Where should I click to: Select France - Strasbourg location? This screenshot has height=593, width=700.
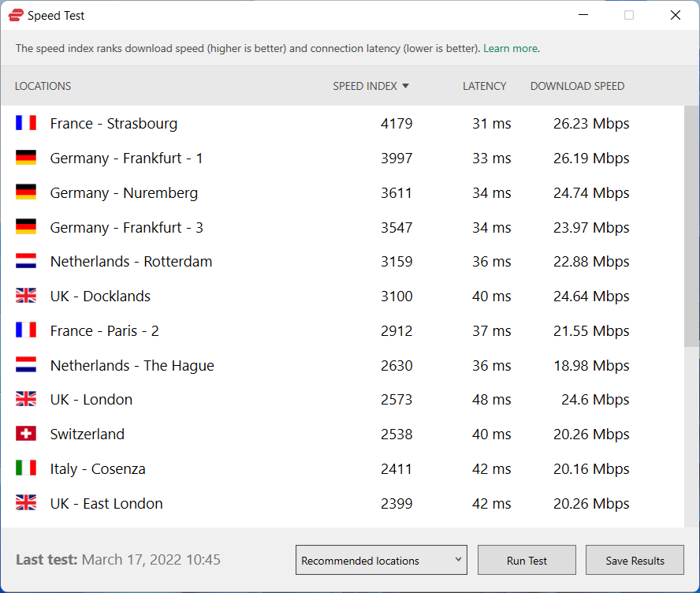click(x=114, y=123)
